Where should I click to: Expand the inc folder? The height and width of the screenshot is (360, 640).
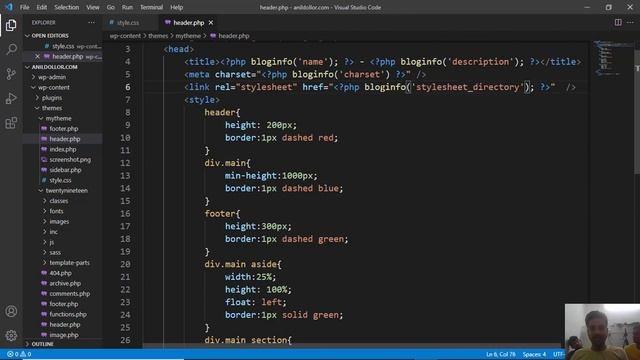click(53, 232)
